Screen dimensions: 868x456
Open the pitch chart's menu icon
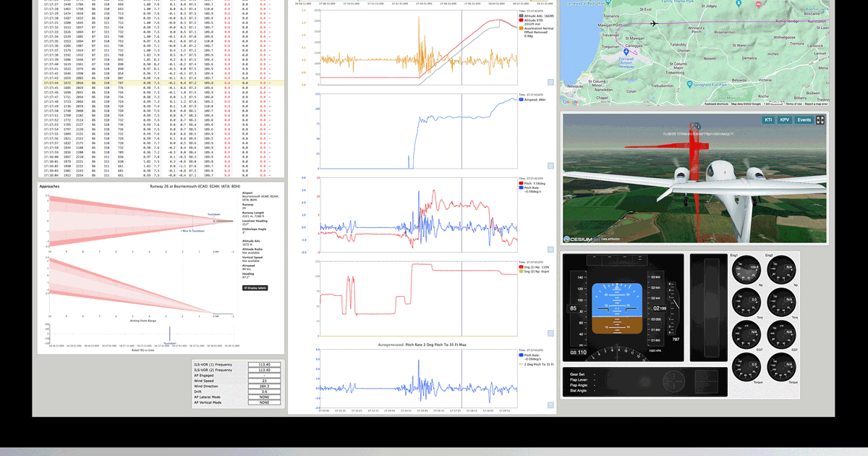click(550, 248)
